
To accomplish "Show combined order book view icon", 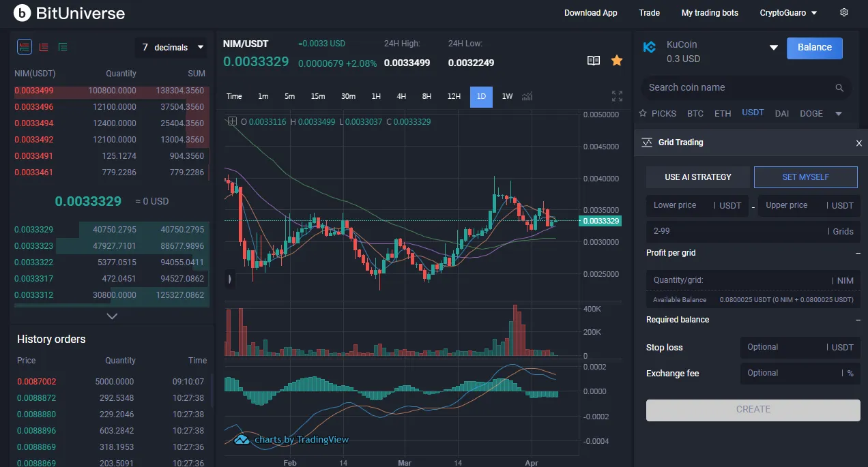I will [25, 47].
